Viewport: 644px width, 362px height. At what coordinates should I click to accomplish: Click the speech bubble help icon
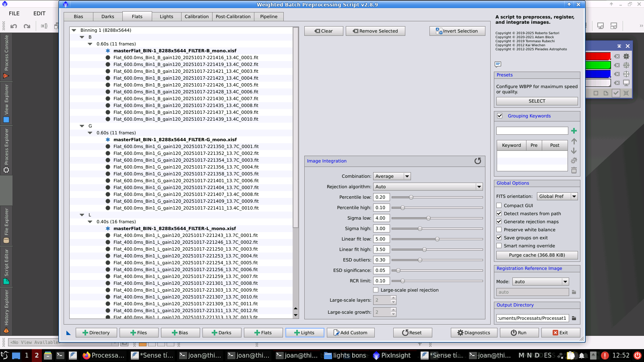pyautogui.click(x=498, y=64)
